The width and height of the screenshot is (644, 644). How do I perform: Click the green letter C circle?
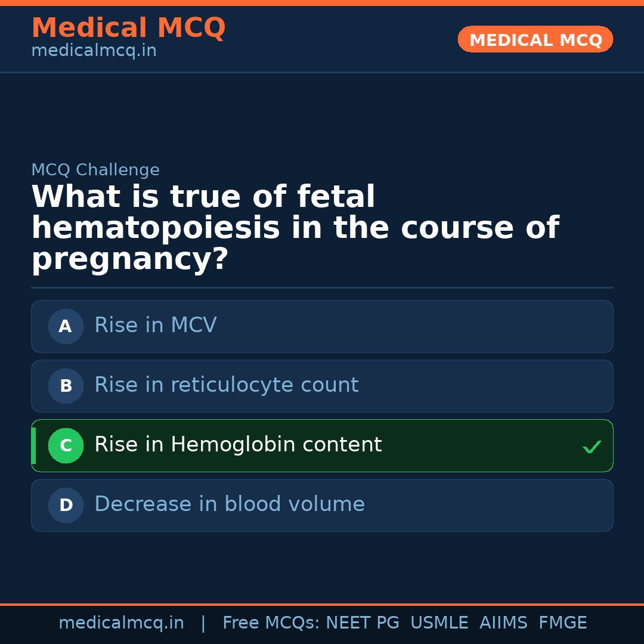coord(66,445)
